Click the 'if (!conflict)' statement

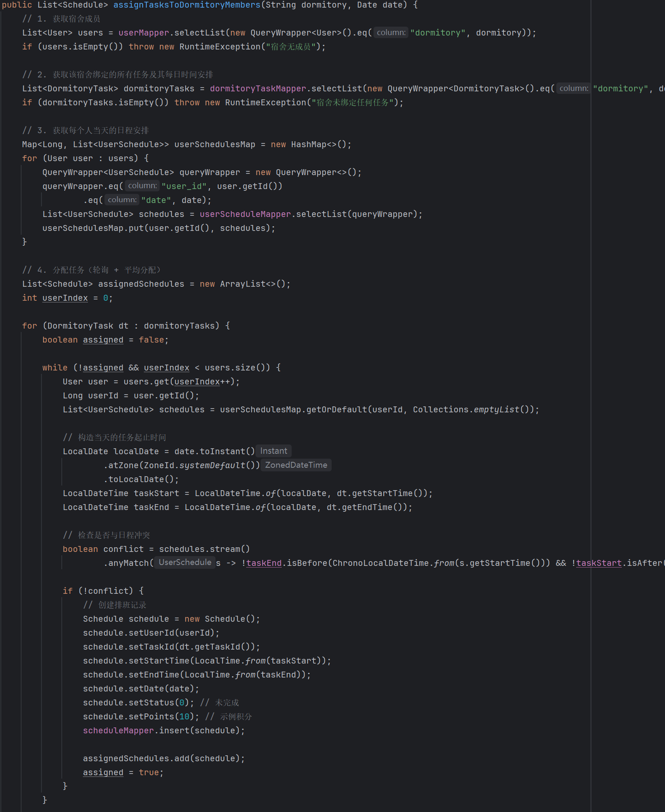coord(103,591)
